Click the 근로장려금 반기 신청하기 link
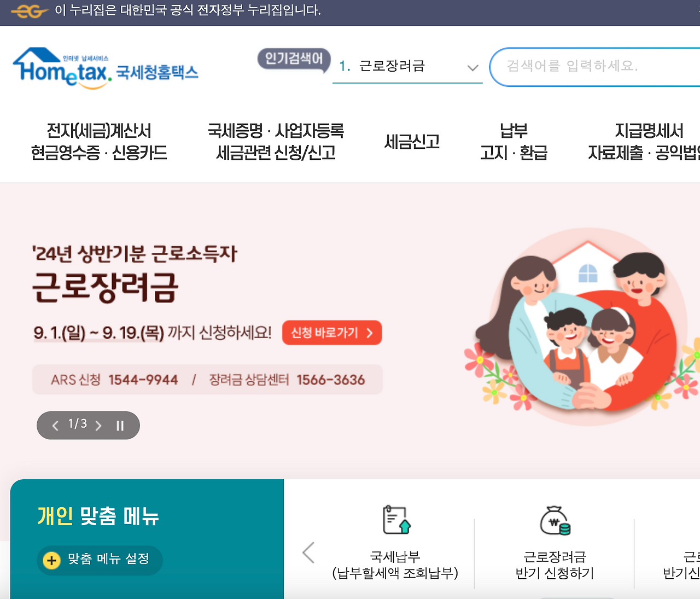 tap(555, 565)
